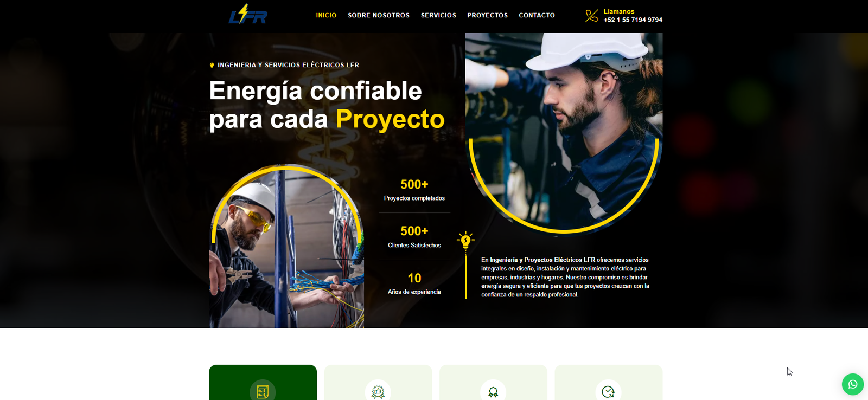This screenshot has width=868, height=400.
Task: Click the electrician with yellow glasses photo
Action: coord(286,247)
